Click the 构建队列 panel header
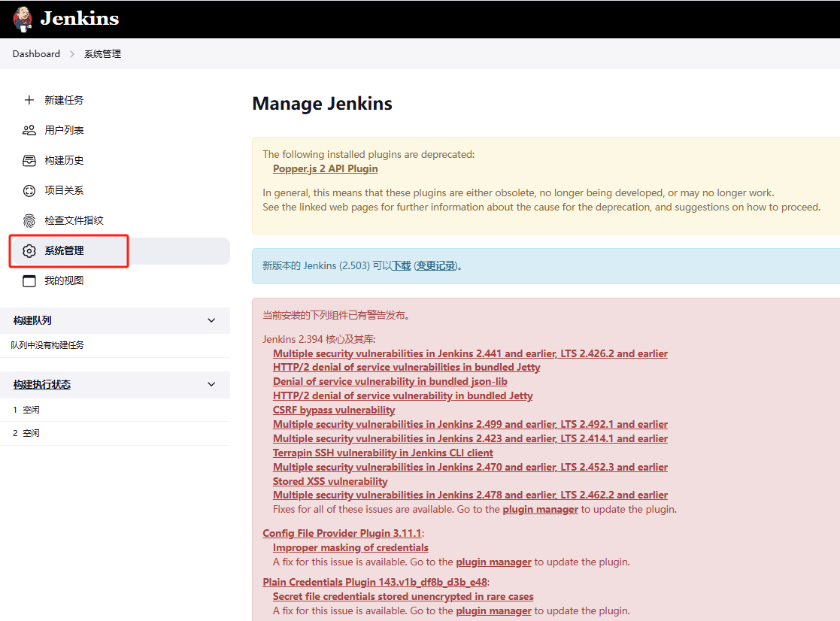 114,320
